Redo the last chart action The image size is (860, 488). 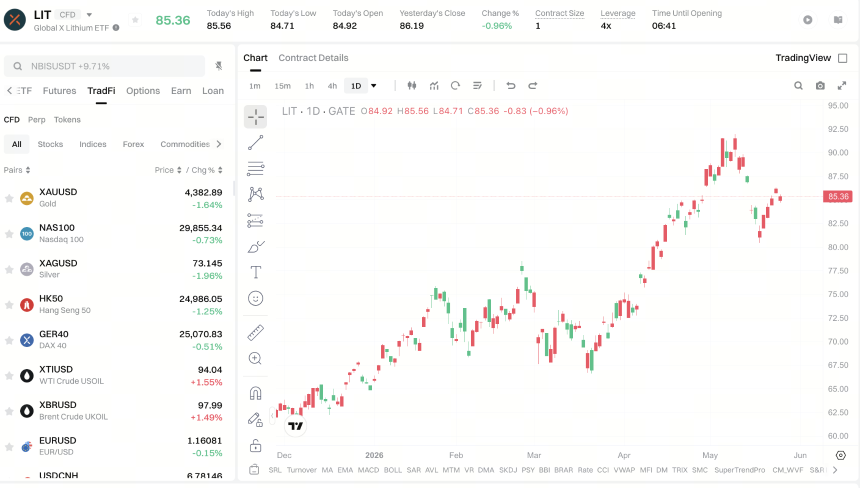pos(533,86)
